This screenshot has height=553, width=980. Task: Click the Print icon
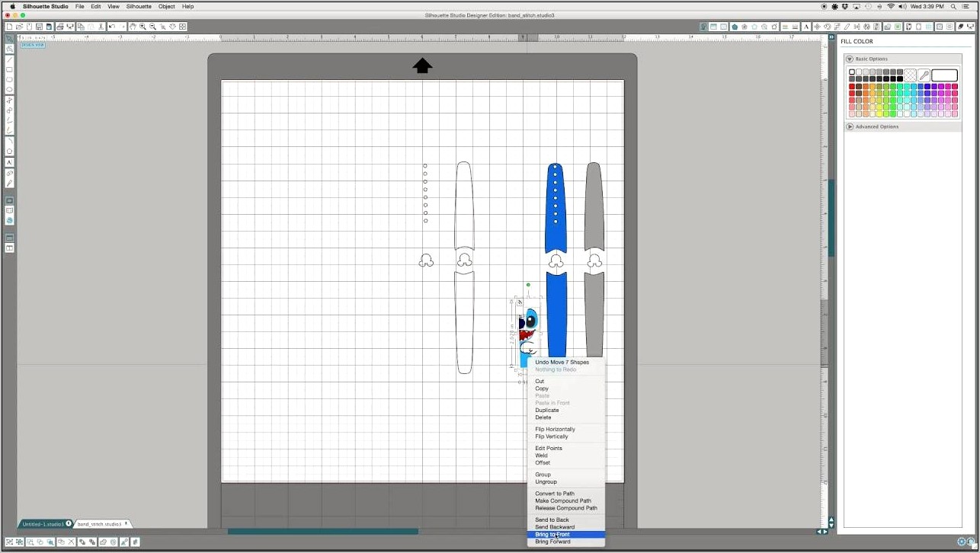pos(60,27)
